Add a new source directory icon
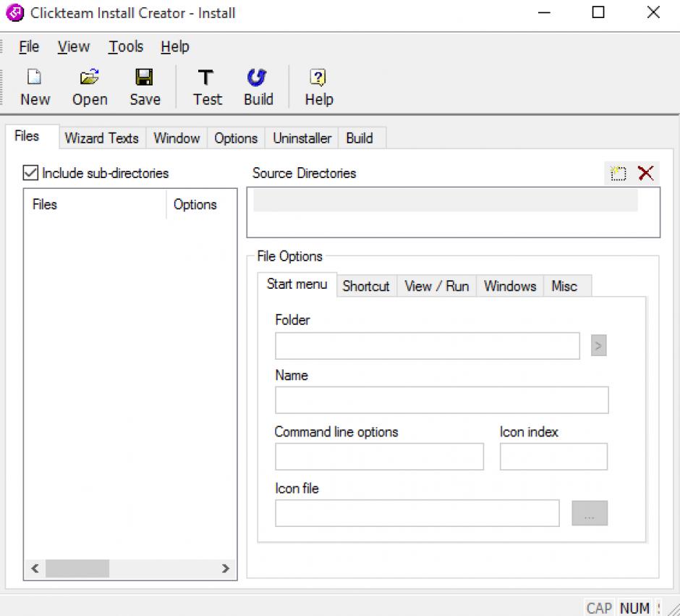The image size is (680, 616). coord(618,173)
